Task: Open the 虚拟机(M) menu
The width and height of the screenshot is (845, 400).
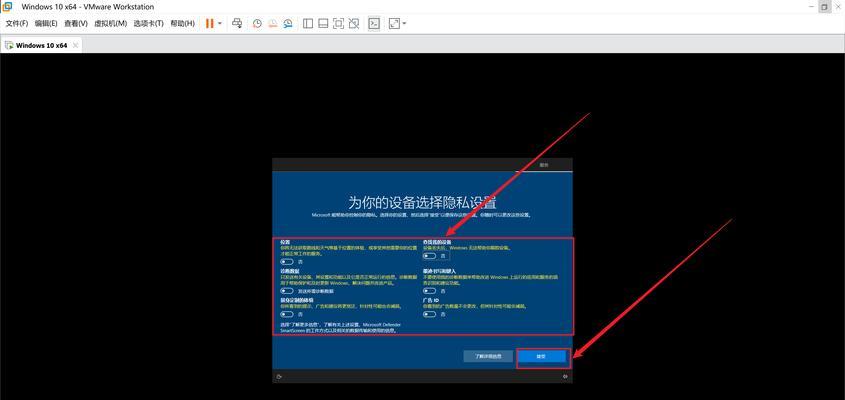Action: coord(110,24)
